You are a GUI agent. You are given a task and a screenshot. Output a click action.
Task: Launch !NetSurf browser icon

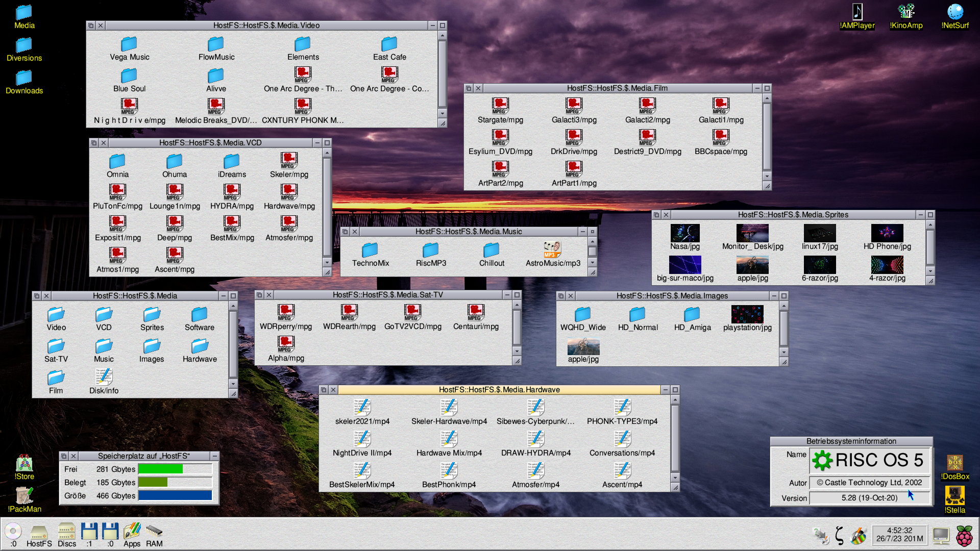[954, 12]
